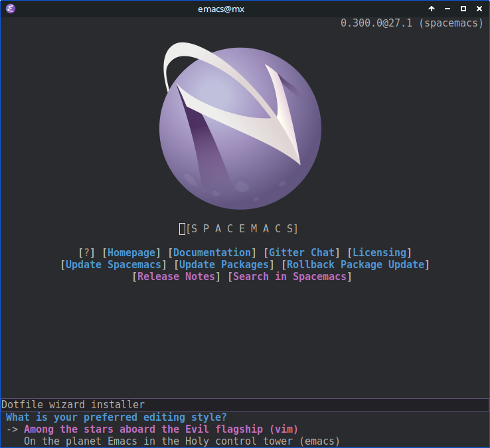The width and height of the screenshot is (490, 448).
Task: Open the Documentation link
Action: [x=212, y=252]
